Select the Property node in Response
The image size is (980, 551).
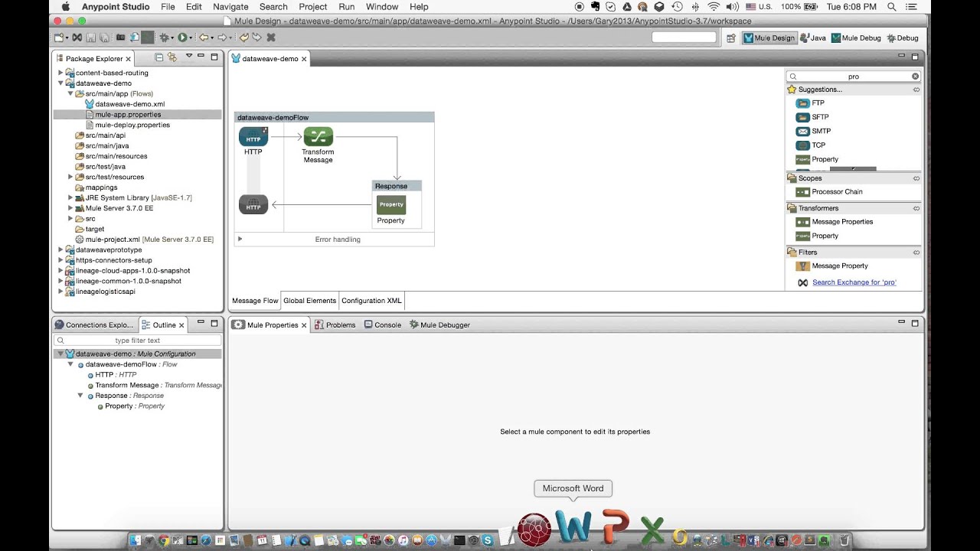click(x=391, y=204)
